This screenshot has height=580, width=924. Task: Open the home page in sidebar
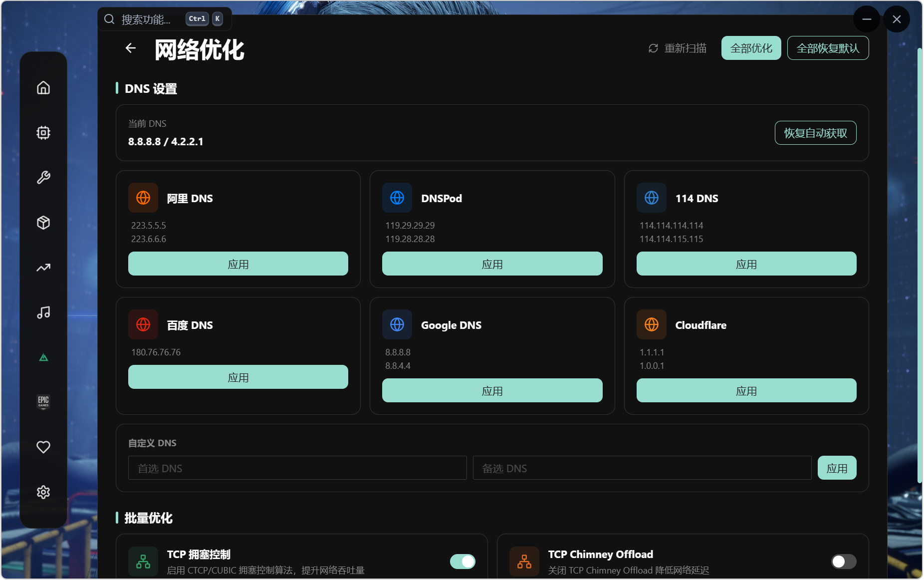[x=43, y=88]
